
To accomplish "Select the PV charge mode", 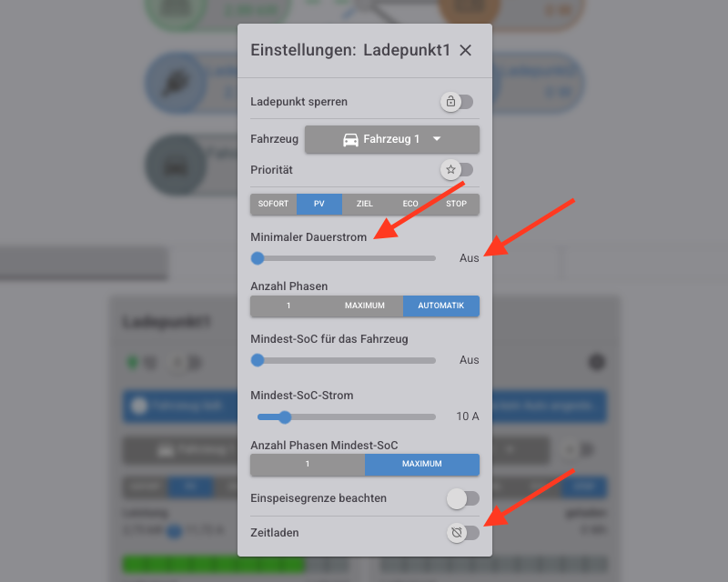I will (319, 204).
